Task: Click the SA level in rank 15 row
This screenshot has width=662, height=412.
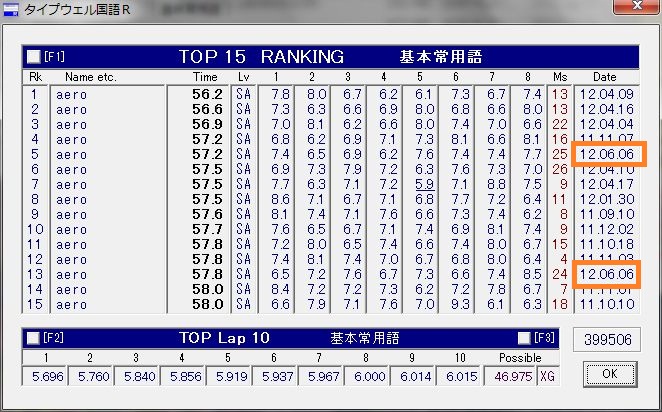Action: click(244, 304)
